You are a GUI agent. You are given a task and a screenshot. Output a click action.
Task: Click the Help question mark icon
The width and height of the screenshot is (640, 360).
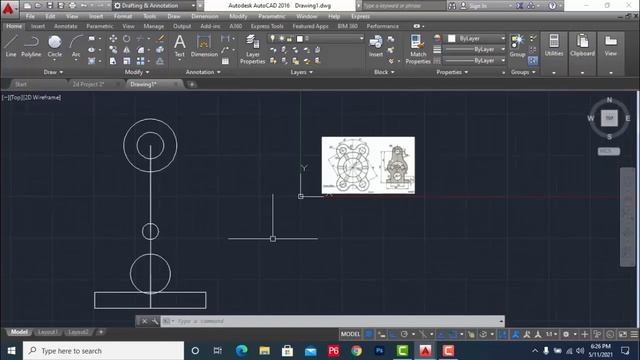click(552, 6)
